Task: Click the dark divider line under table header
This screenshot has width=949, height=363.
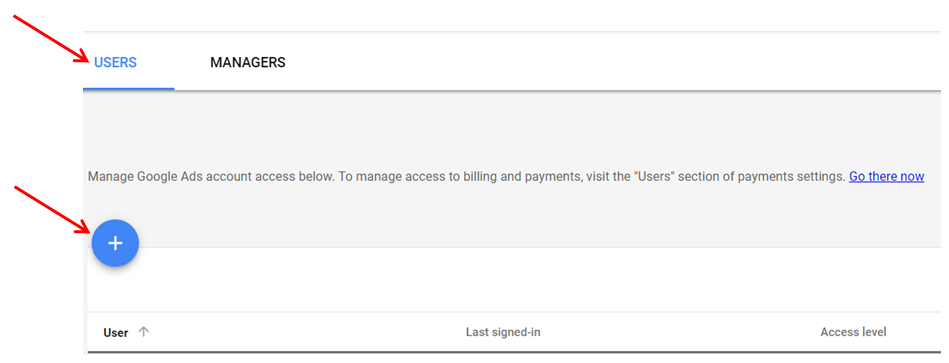Action: point(514,351)
